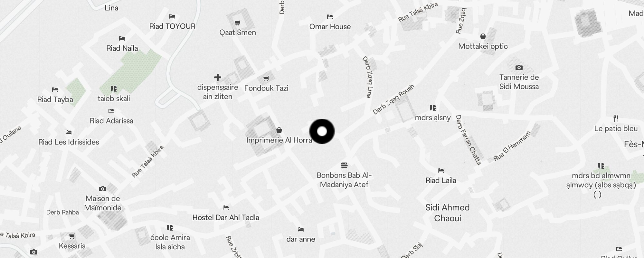Open the Riad TOYOUR place label

point(172,26)
